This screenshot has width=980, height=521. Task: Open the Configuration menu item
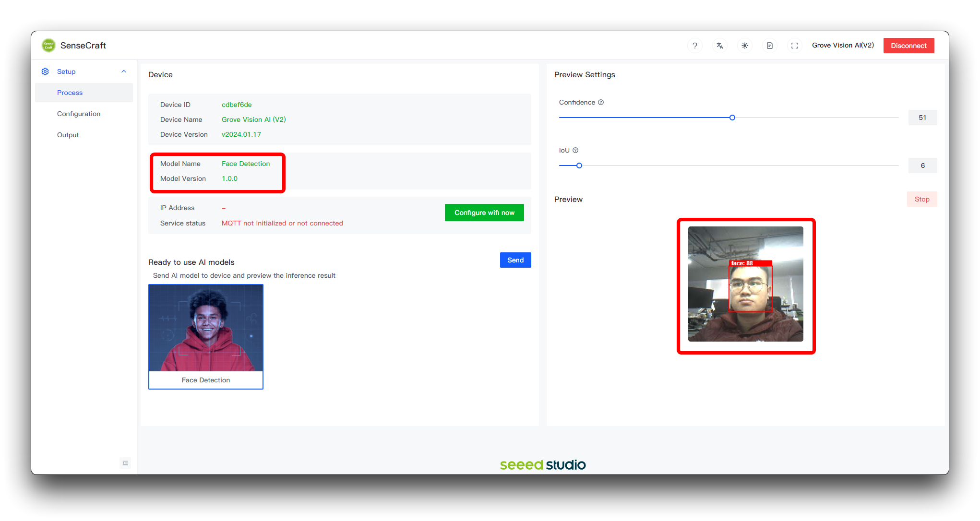84,114
